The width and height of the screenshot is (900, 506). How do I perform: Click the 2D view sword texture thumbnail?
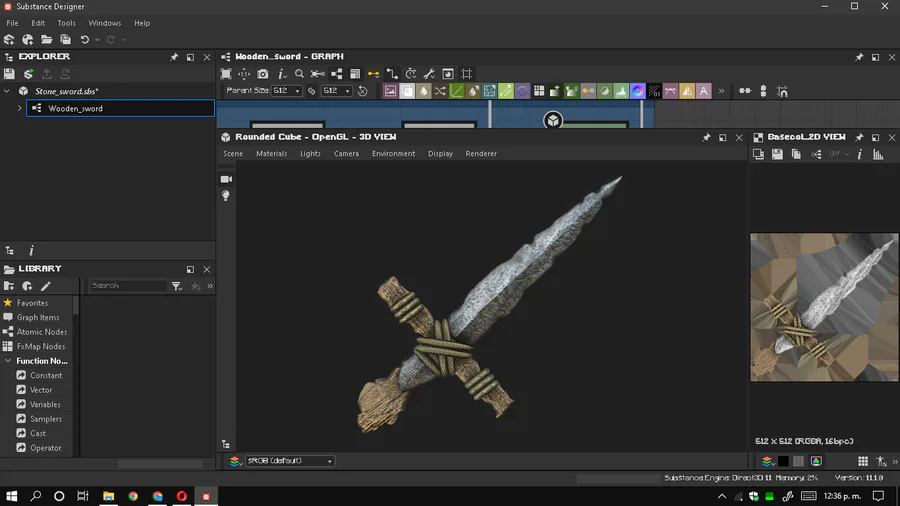[x=824, y=307]
